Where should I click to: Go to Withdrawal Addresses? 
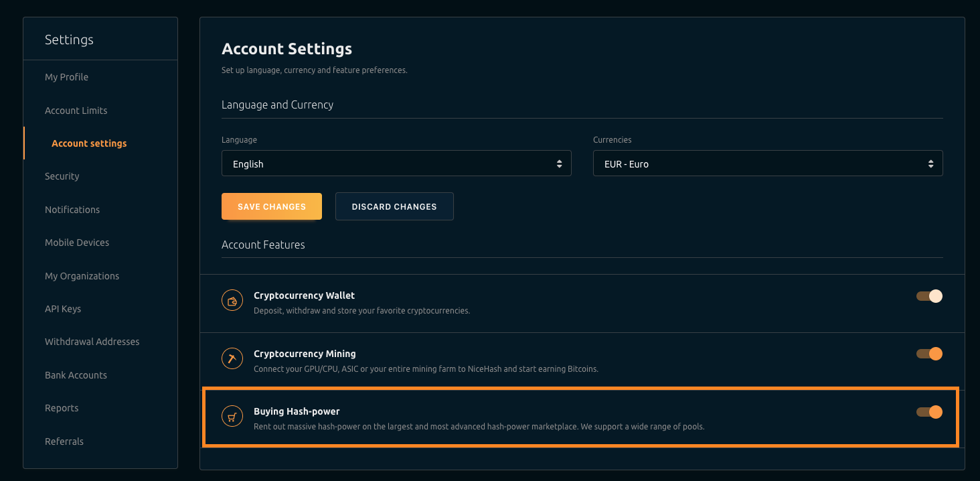coord(92,342)
